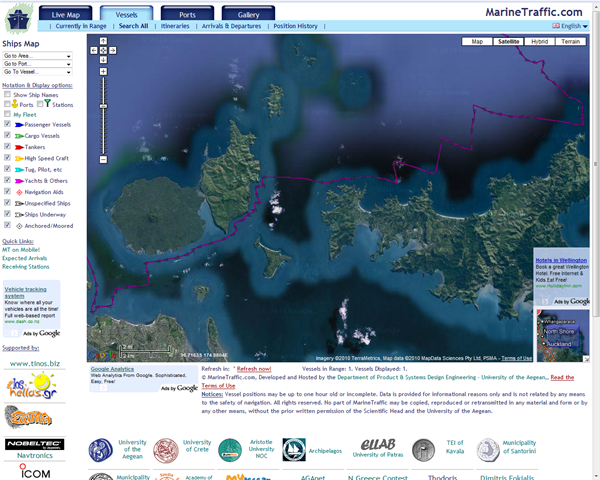
Task: Open the Go to Area dropdown
Action: (37, 56)
